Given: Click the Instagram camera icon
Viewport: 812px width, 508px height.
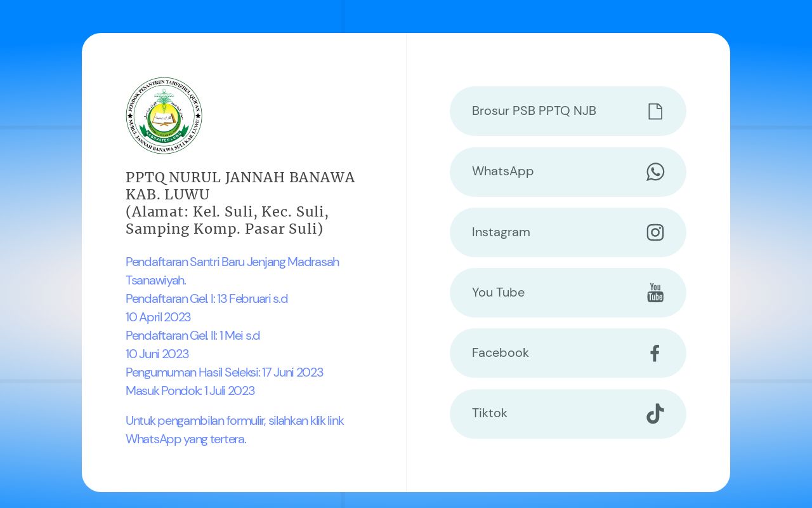Looking at the screenshot, I should (x=655, y=232).
